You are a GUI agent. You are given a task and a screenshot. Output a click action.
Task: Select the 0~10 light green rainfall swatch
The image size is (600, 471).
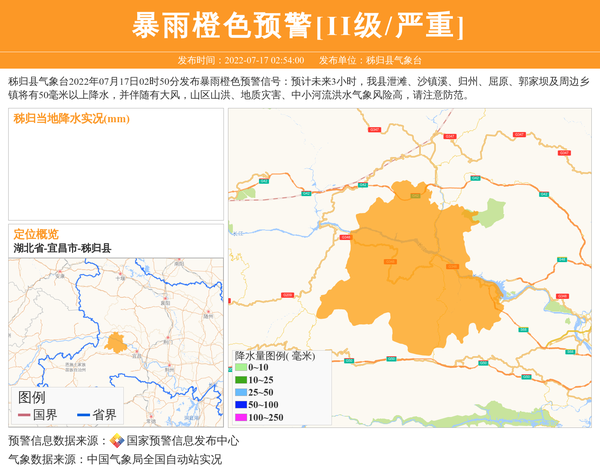pyautogui.click(x=241, y=368)
